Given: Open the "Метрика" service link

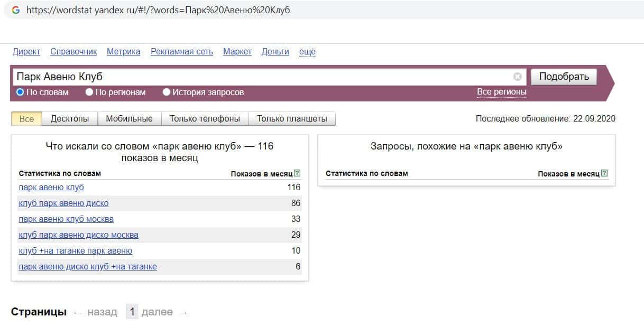Looking at the screenshot, I should 123,52.
